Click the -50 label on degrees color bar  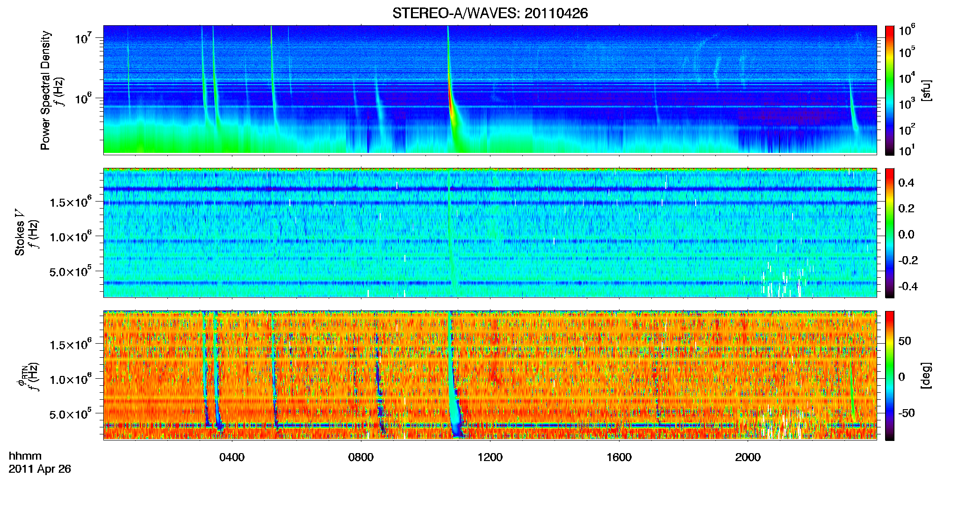pos(907,413)
